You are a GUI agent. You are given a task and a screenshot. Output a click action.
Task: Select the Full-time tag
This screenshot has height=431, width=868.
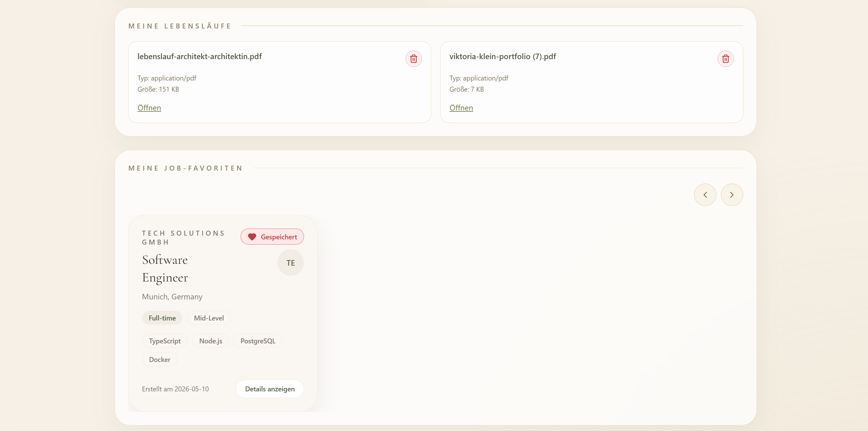point(162,318)
